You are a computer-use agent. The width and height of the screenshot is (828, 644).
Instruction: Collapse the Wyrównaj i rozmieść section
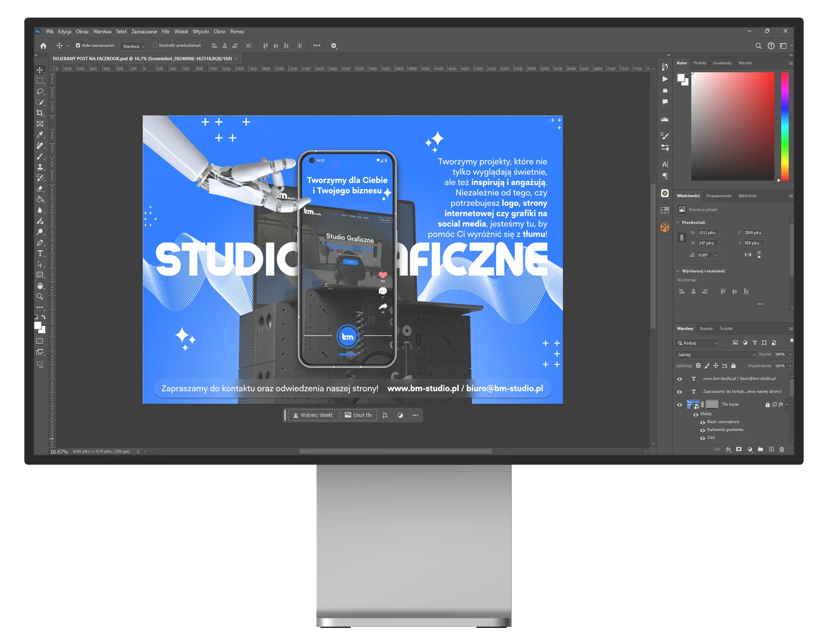click(678, 271)
